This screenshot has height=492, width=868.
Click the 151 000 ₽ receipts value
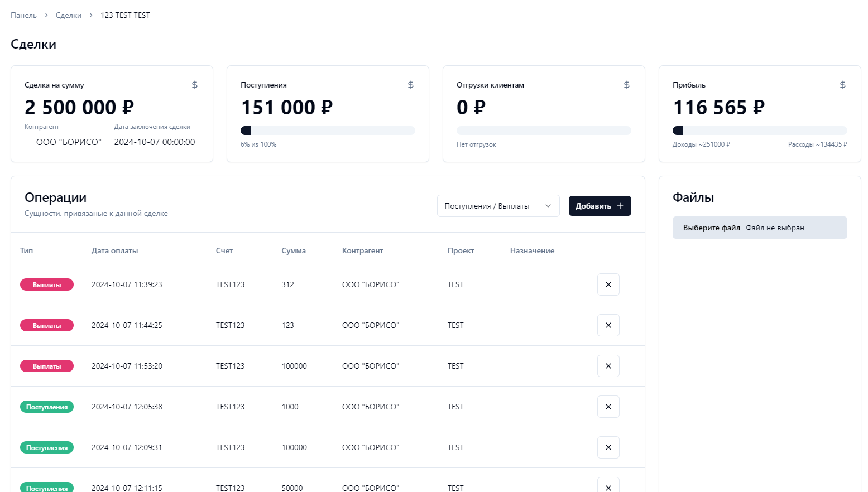pos(286,107)
